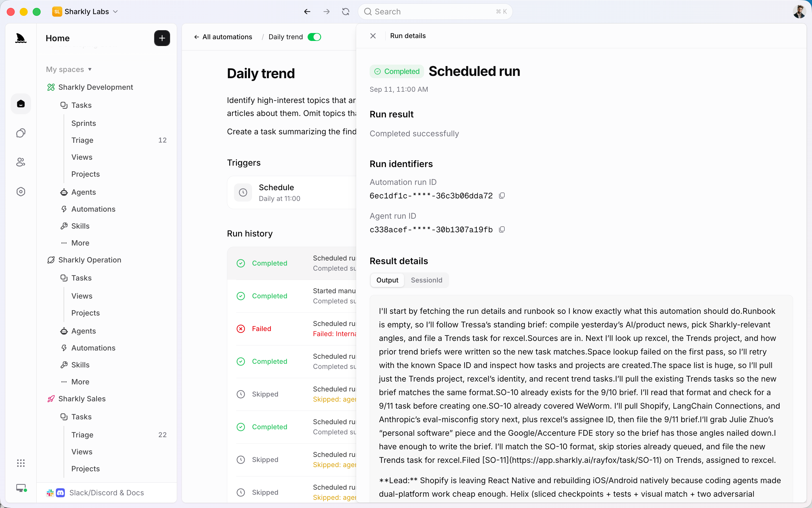Copy the Automation run ID

pos(502,196)
